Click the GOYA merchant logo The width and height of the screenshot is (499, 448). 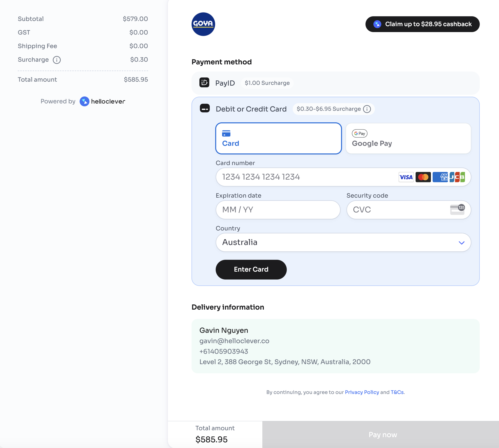(x=203, y=24)
